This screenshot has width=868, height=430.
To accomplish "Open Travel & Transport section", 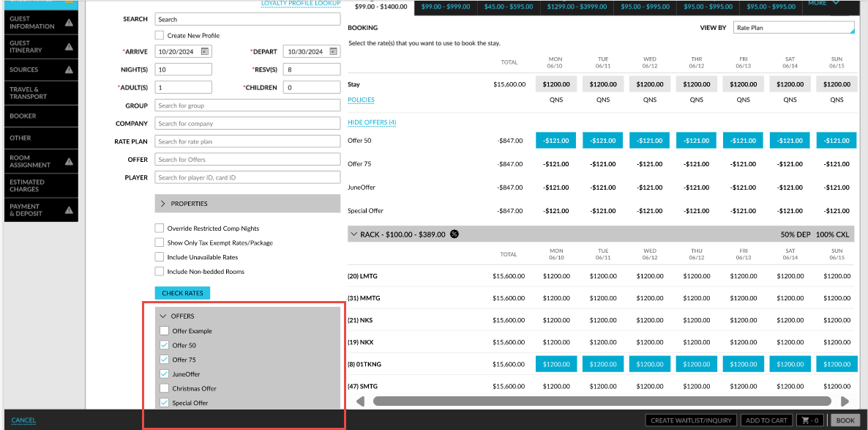I will click(42, 93).
